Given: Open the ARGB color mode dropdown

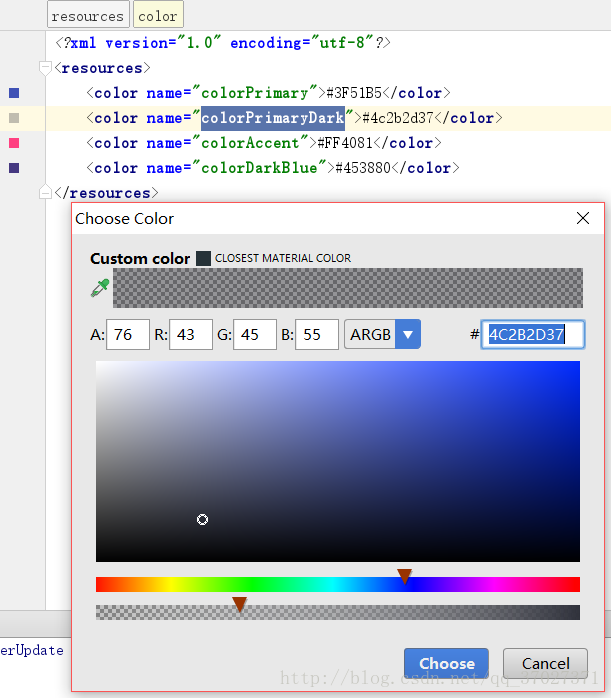Looking at the screenshot, I should pos(382,334).
